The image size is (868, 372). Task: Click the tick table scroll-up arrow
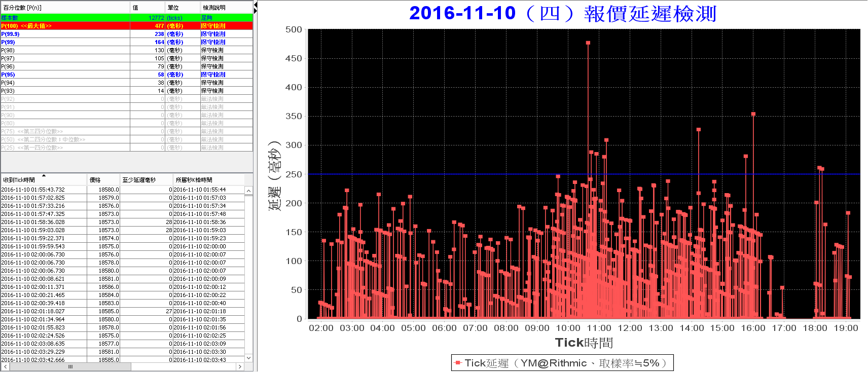pyautogui.click(x=248, y=191)
